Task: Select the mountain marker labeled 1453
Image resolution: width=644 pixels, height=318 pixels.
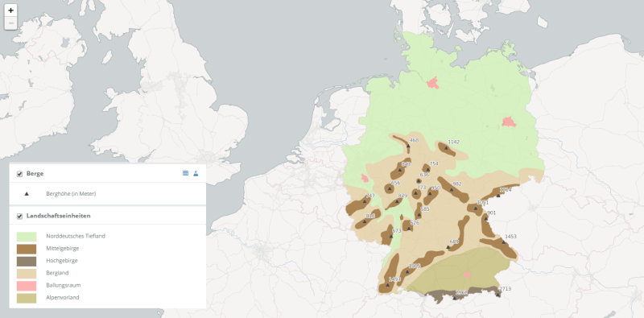Action: tap(504, 242)
